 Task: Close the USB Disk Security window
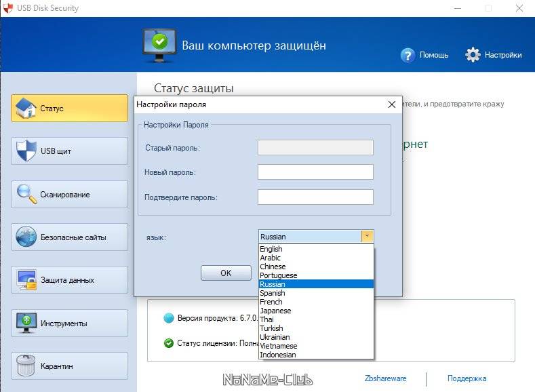[x=519, y=8]
